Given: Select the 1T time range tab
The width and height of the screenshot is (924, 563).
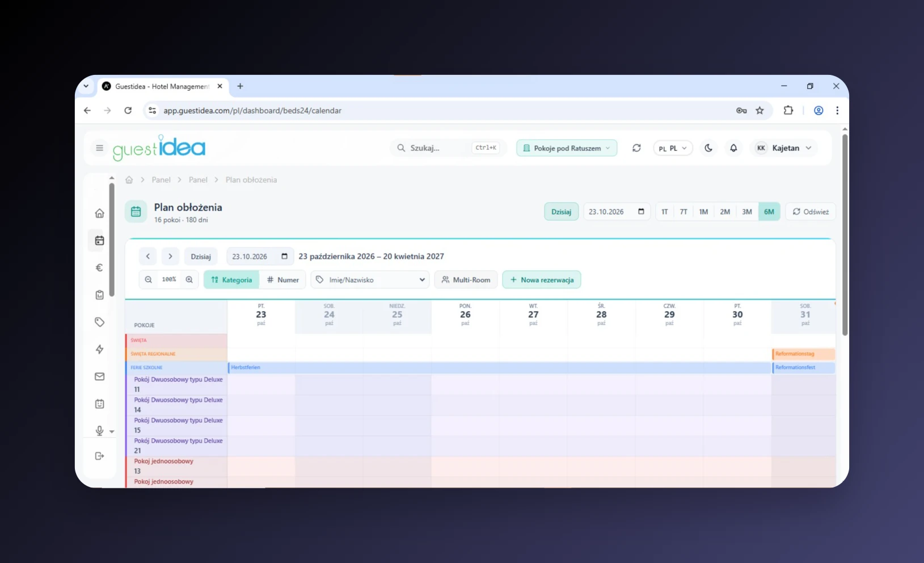Looking at the screenshot, I should coord(665,212).
